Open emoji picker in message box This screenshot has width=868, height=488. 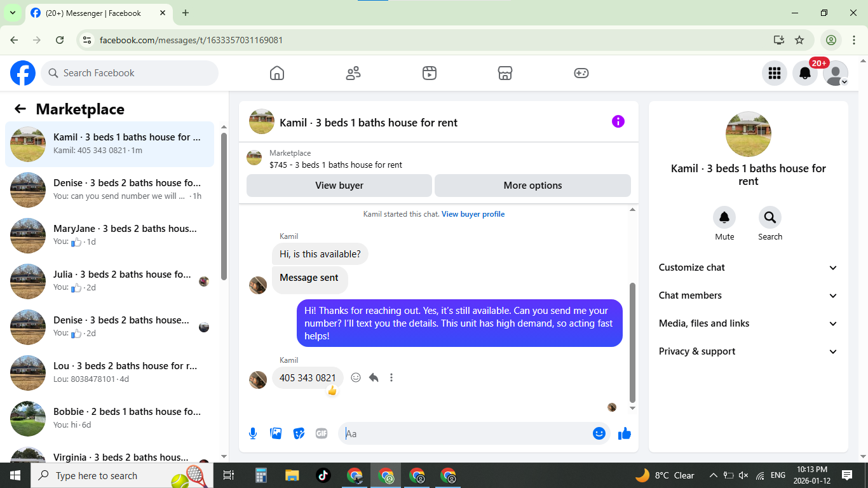(599, 433)
